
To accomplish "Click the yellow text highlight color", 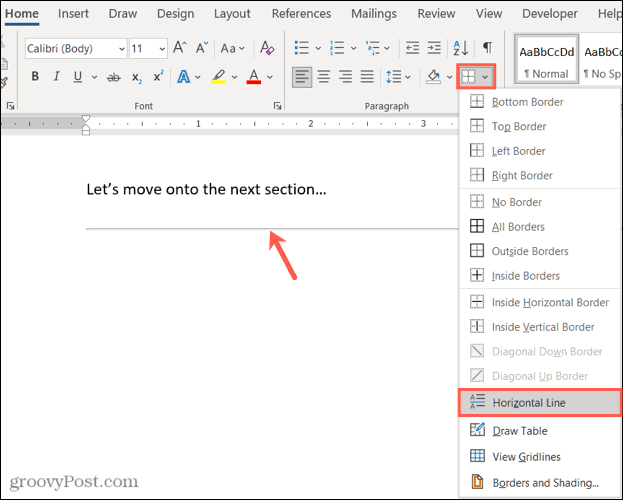I will (x=218, y=77).
